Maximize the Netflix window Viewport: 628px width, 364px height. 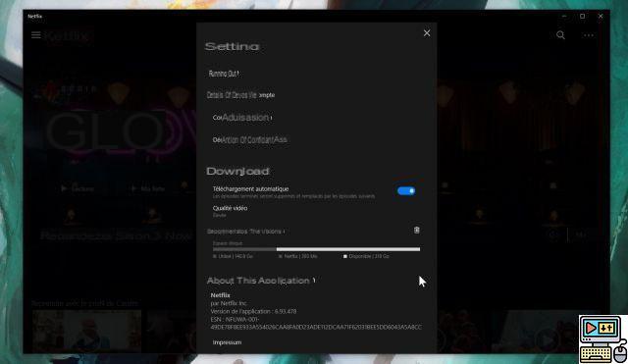click(582, 16)
